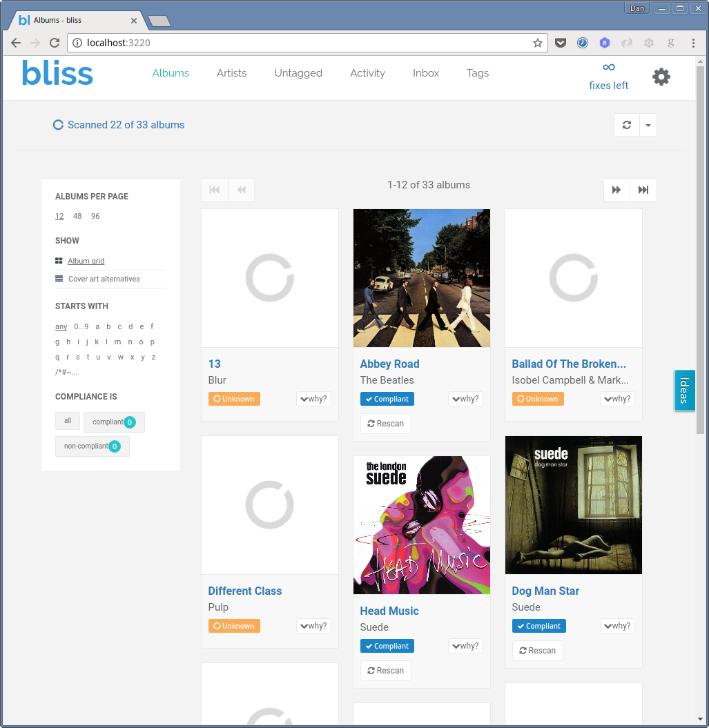This screenshot has height=728, width=709.
Task: Open the Head Music cover art thumbnail
Action: [422, 525]
